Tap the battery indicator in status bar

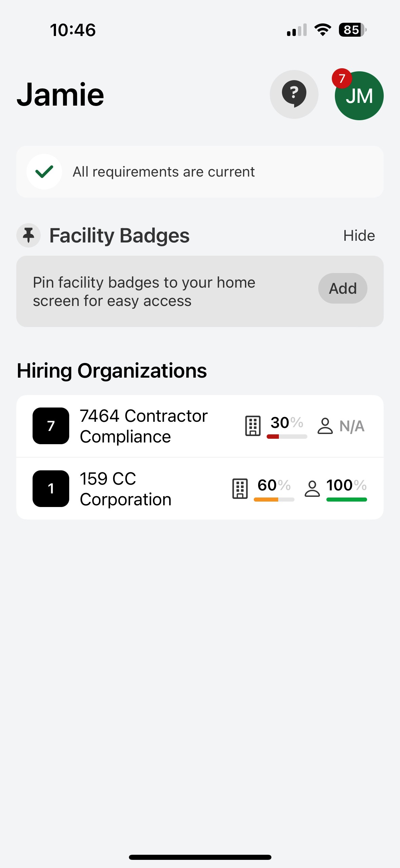tap(352, 30)
